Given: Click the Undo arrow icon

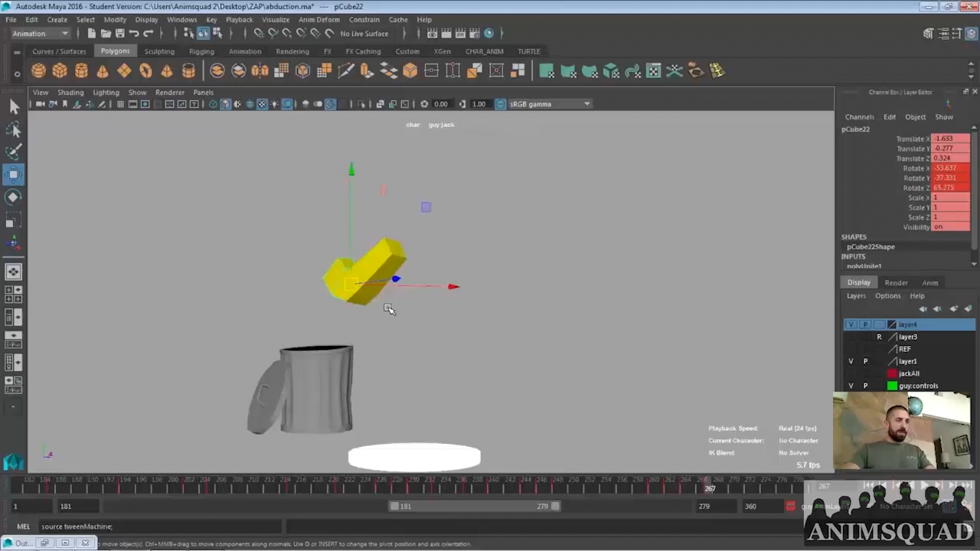Looking at the screenshot, I should pyautogui.click(x=134, y=34).
